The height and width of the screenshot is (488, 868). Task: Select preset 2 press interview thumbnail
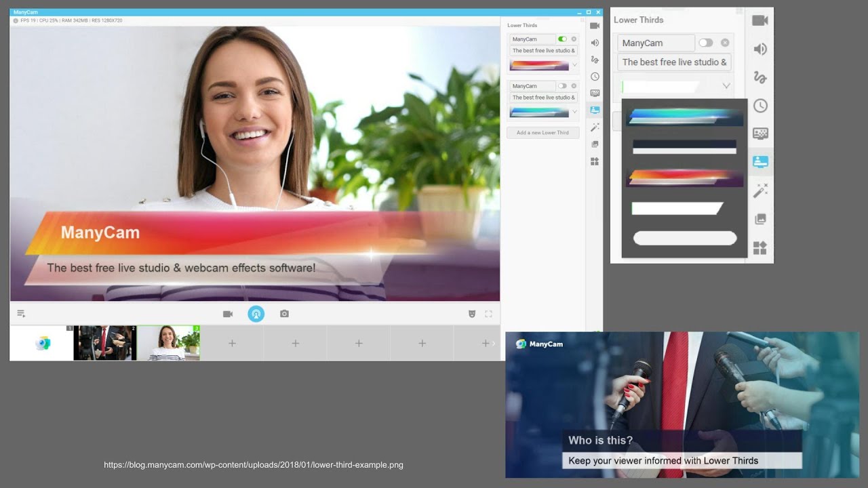(105, 343)
